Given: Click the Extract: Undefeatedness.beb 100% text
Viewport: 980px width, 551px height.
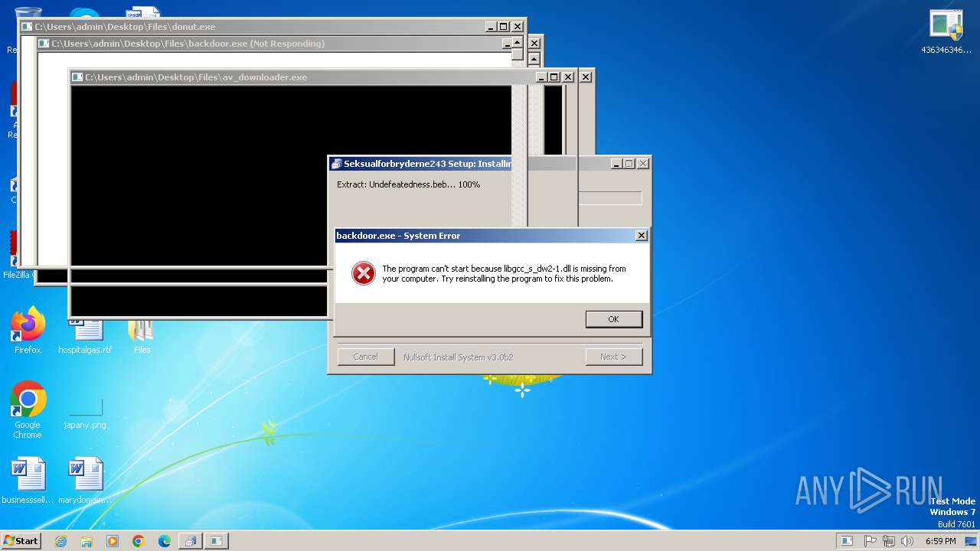Looking at the screenshot, I should point(408,184).
